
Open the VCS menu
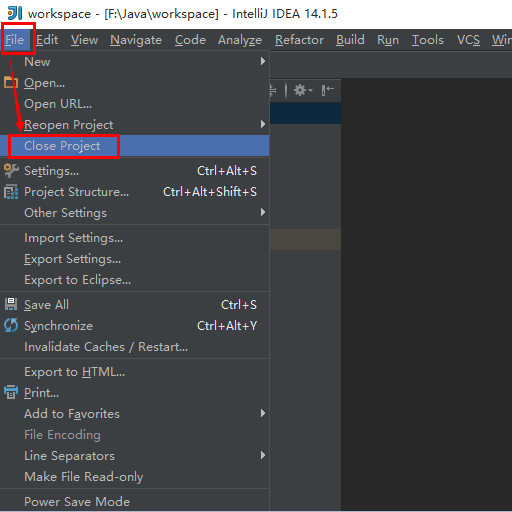click(x=468, y=40)
